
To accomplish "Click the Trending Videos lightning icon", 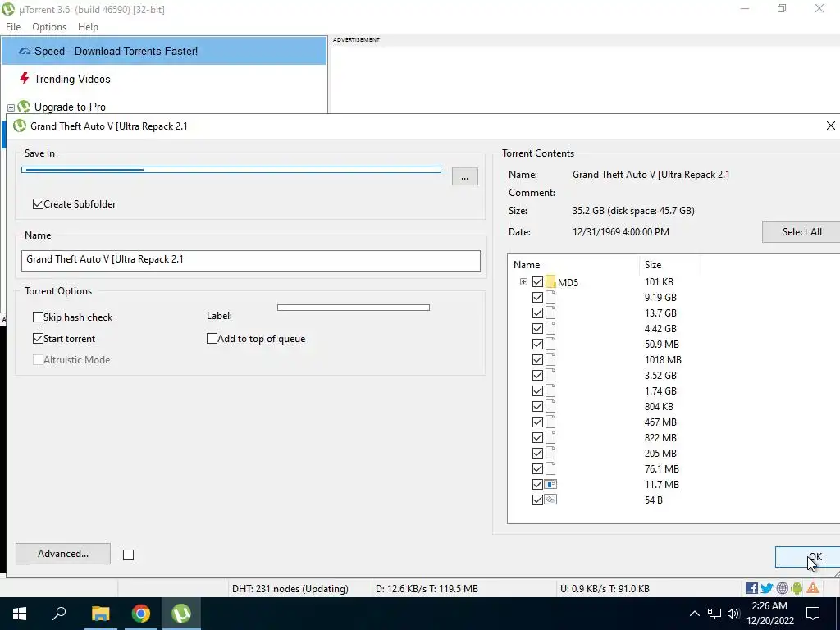I will pos(24,79).
